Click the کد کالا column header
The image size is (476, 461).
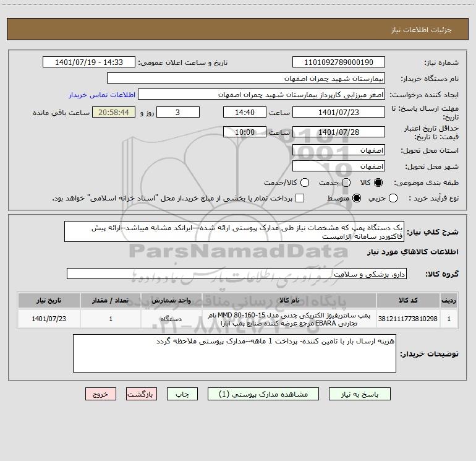[408, 300]
